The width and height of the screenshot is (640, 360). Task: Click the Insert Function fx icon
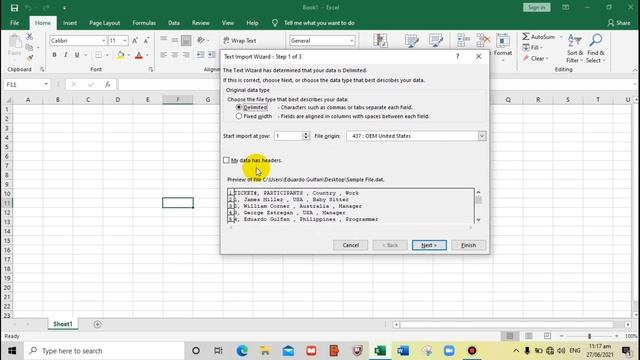tap(107, 84)
